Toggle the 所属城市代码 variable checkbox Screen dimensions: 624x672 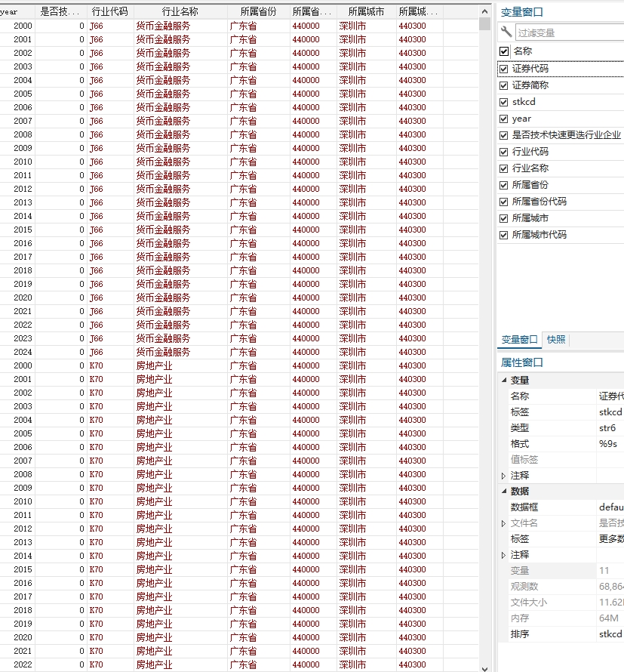pos(504,235)
